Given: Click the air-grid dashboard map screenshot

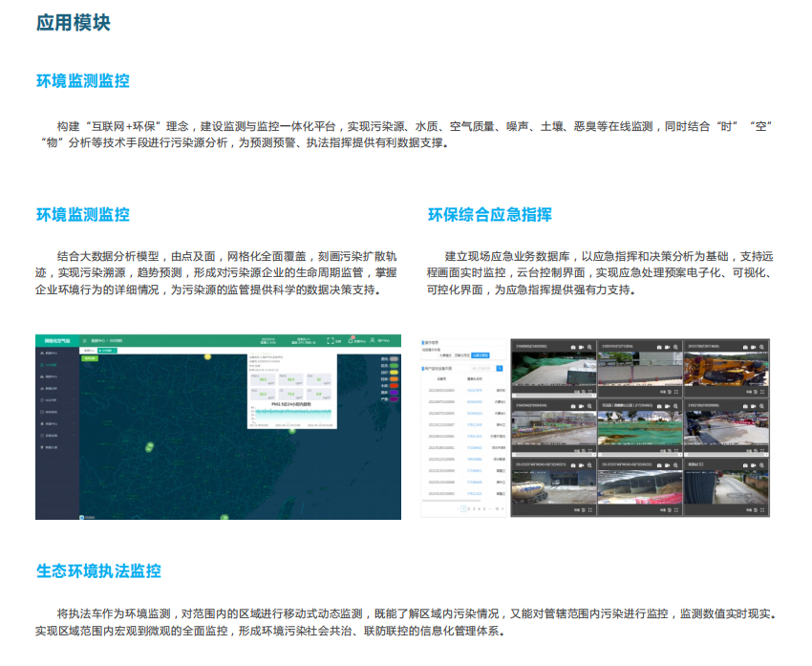Looking at the screenshot, I should pos(218,427).
